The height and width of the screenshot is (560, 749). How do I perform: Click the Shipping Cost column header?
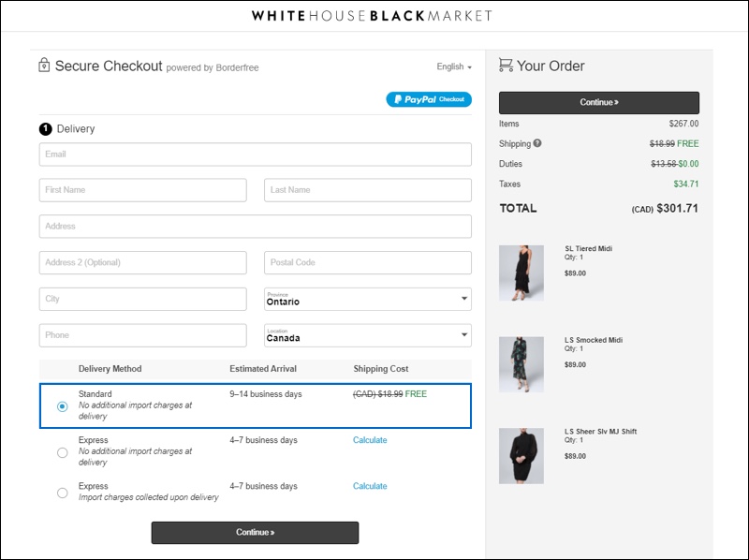pos(381,368)
